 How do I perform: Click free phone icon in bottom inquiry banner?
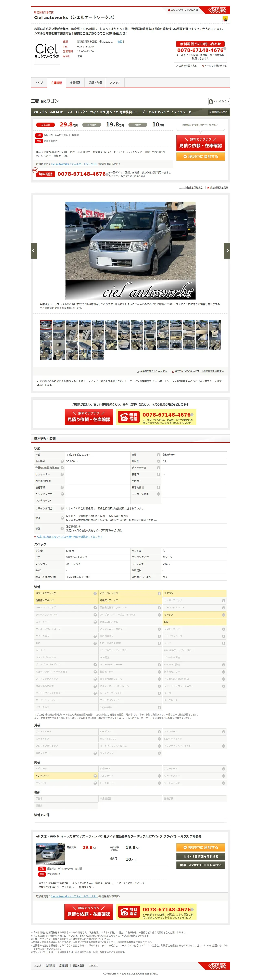[129, 912]
